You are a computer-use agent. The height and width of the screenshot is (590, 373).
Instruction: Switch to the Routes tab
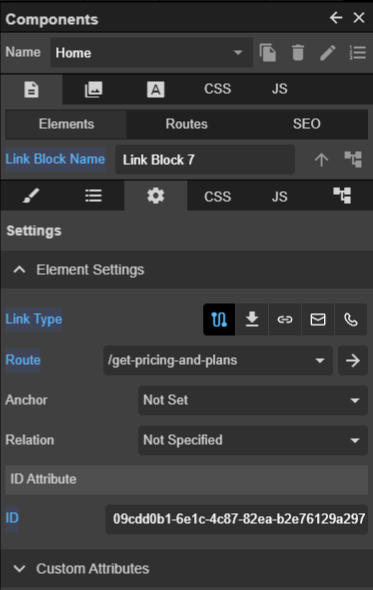coord(187,124)
